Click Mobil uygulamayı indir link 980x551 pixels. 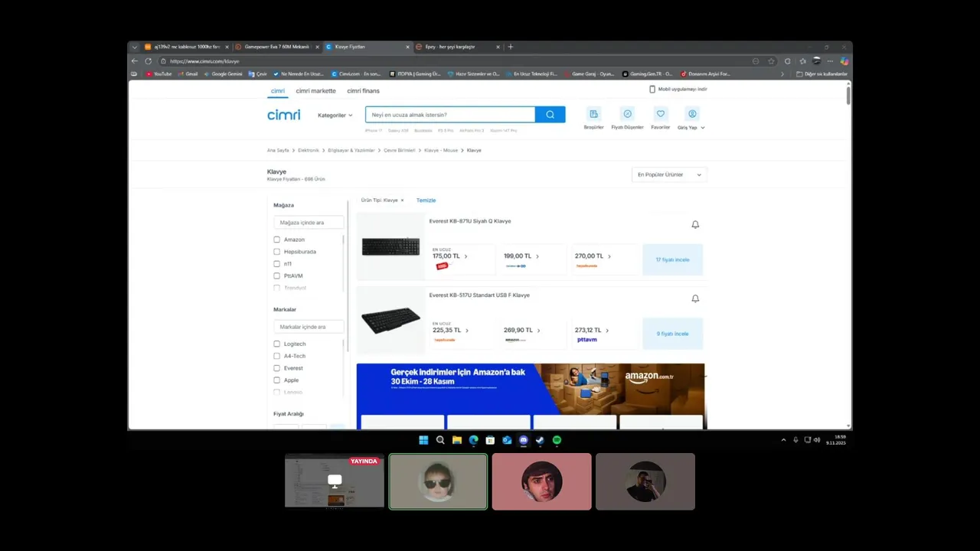(678, 90)
